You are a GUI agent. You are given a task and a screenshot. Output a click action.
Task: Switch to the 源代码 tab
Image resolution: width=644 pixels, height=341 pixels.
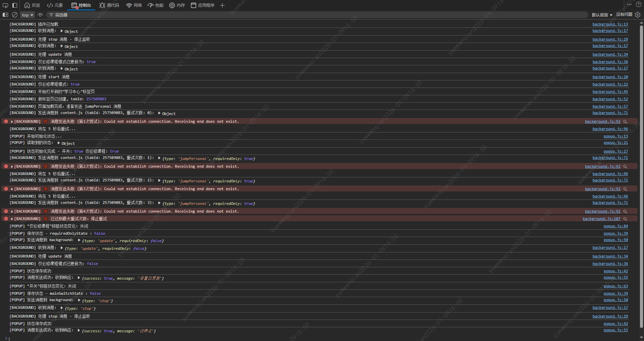(x=109, y=5)
